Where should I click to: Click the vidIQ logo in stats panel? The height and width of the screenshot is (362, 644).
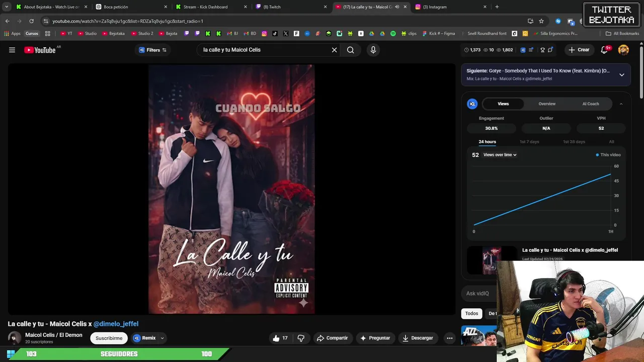pyautogui.click(x=472, y=104)
